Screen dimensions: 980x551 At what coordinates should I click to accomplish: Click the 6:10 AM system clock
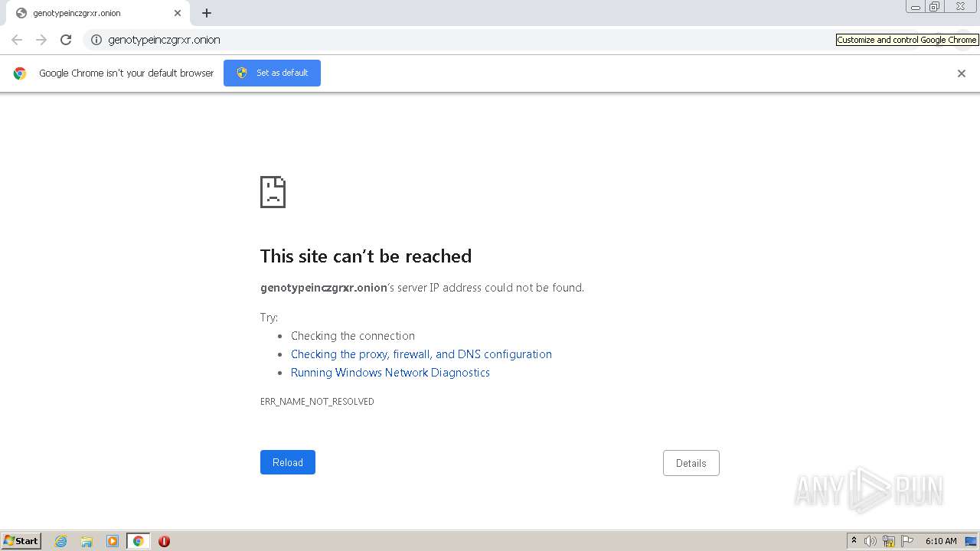coord(941,541)
